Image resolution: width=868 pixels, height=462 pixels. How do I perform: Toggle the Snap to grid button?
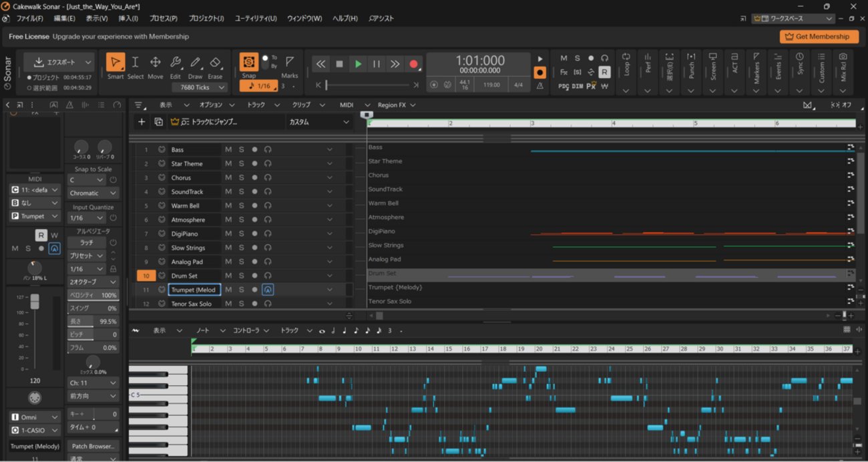[x=249, y=62]
